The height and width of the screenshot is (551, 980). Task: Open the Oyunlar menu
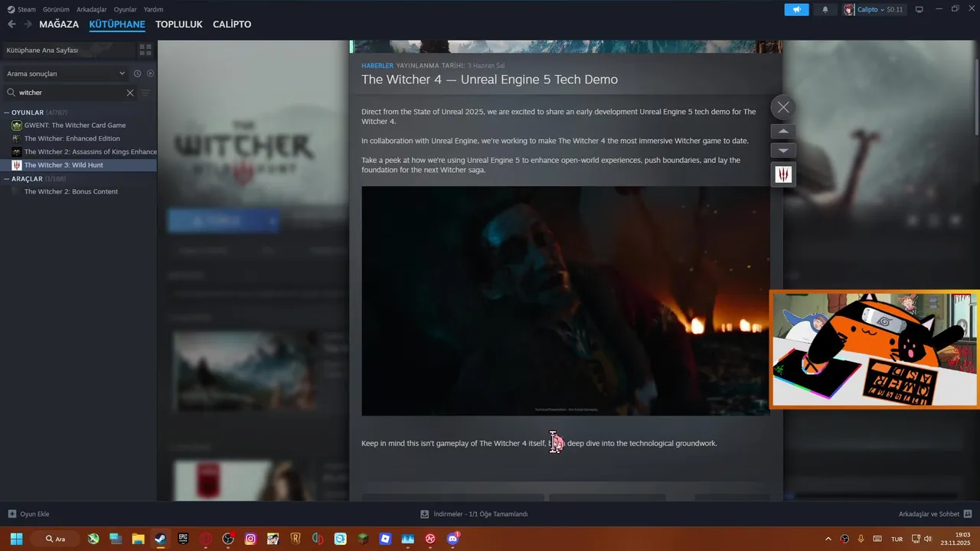pos(126,9)
